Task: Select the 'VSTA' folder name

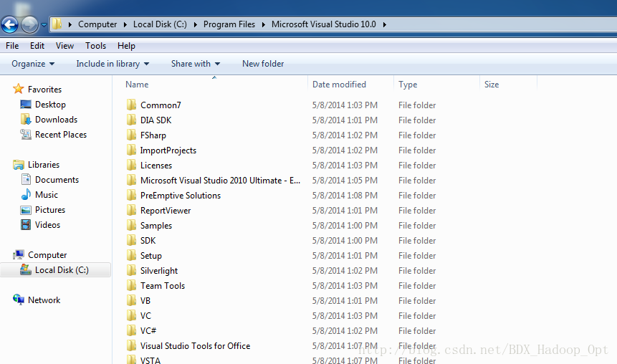Action: click(x=150, y=360)
